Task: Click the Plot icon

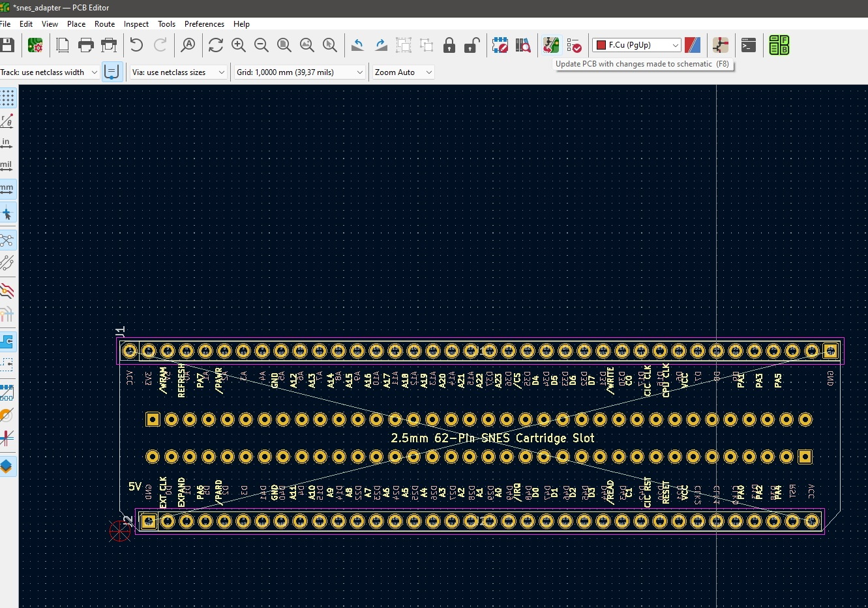Action: point(109,45)
